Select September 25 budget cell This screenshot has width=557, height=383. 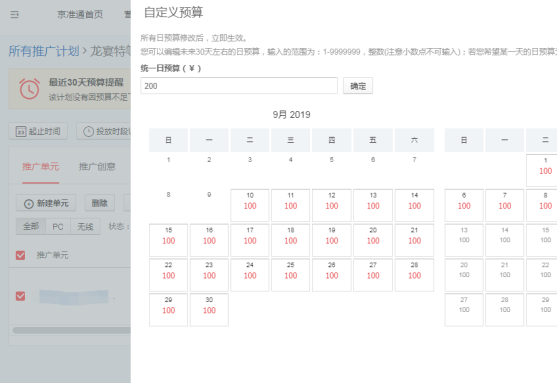pos(291,275)
